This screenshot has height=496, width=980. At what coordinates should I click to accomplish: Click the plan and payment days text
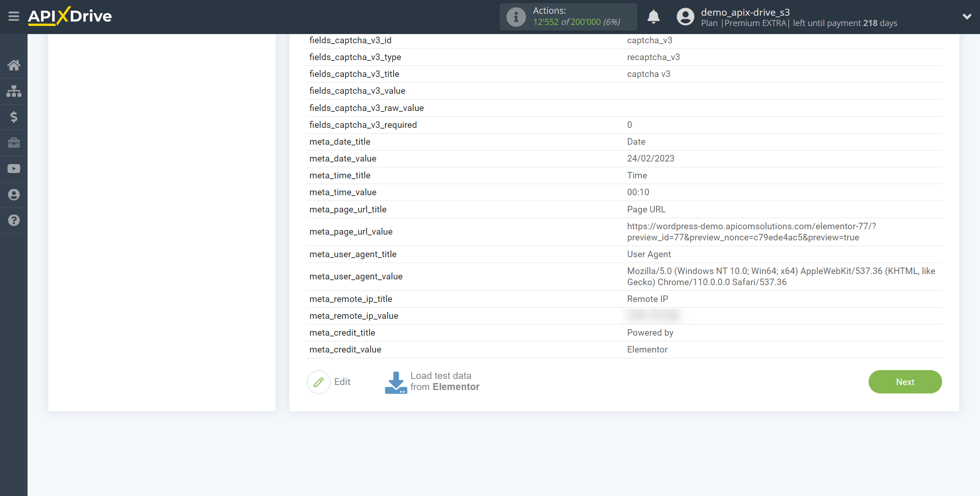click(799, 23)
